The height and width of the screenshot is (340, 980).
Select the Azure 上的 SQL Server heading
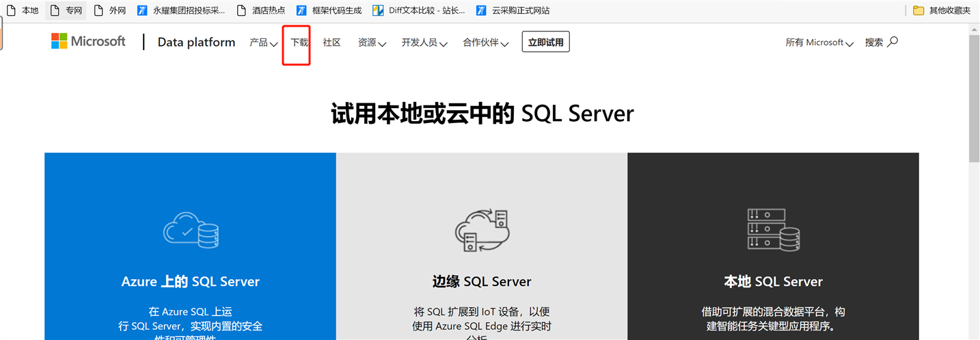coord(191,281)
